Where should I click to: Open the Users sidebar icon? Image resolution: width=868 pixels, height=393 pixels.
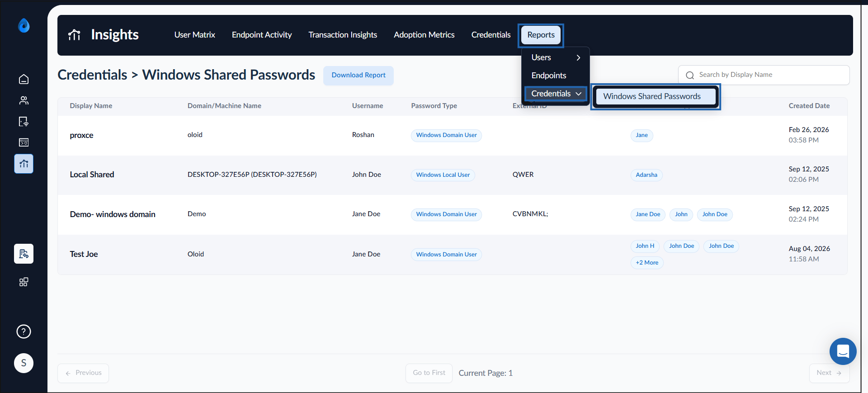pos(24,100)
